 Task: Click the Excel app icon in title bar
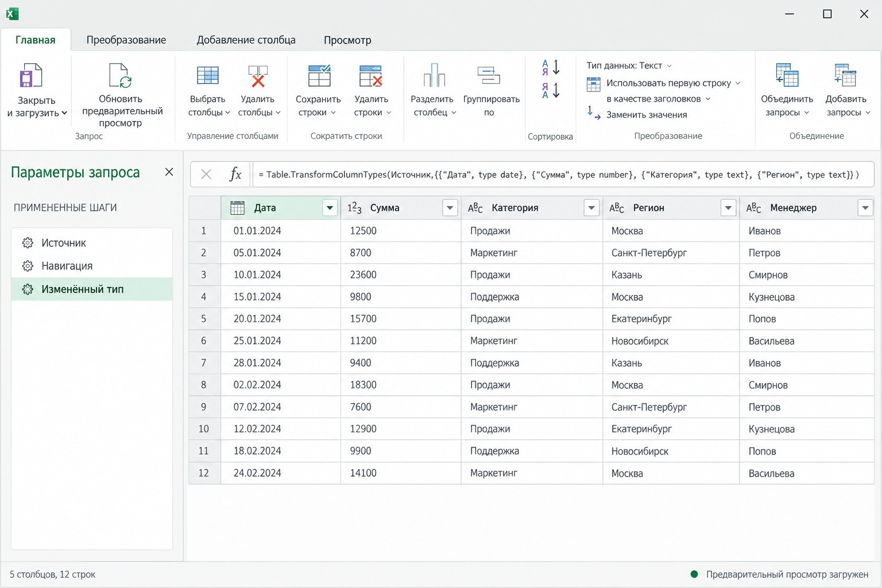click(x=12, y=14)
